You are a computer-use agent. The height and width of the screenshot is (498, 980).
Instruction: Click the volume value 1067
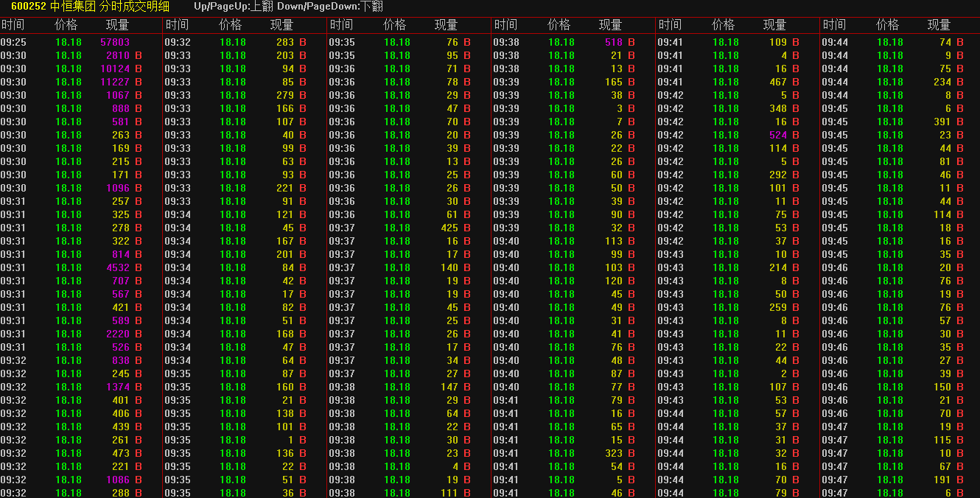pos(118,95)
